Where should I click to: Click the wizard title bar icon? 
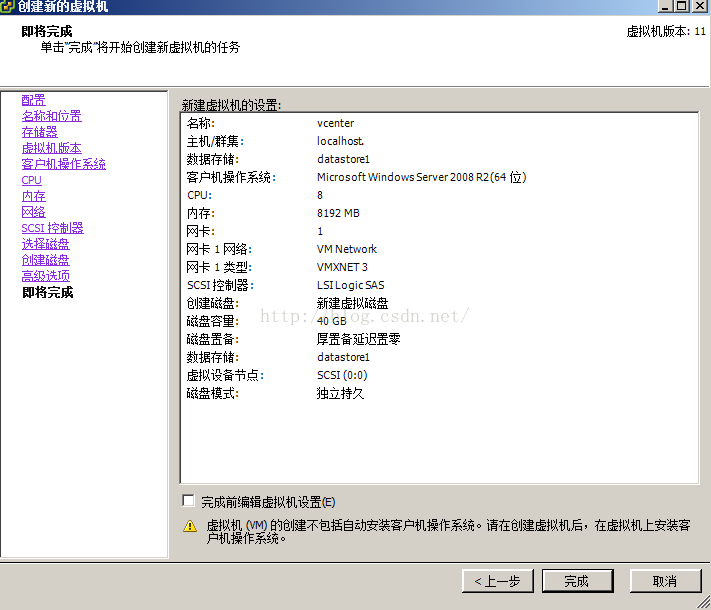(7, 6)
